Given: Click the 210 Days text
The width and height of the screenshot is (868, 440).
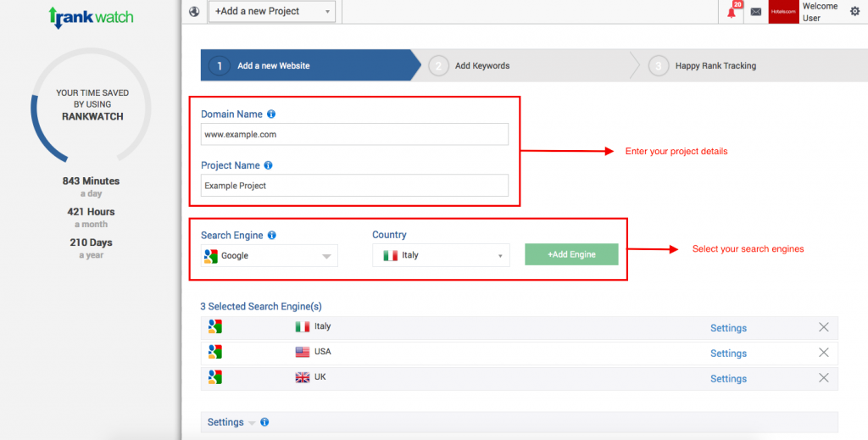Looking at the screenshot, I should [x=91, y=242].
